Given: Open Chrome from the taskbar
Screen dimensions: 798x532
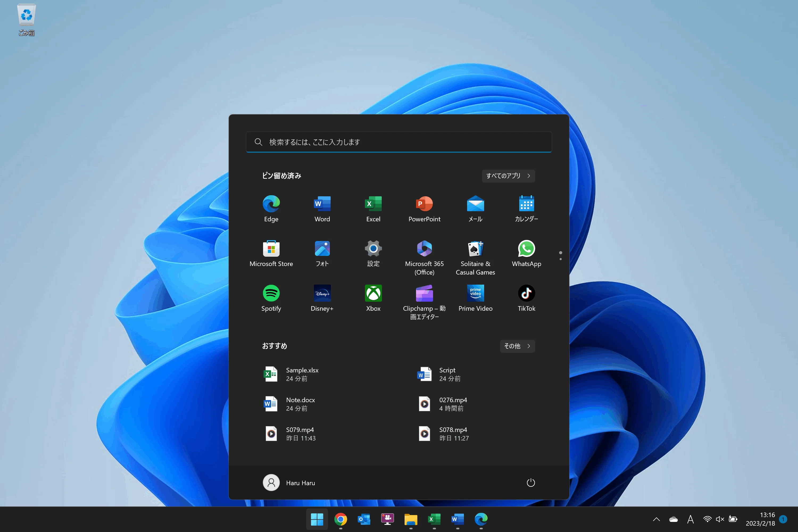Looking at the screenshot, I should tap(340, 519).
